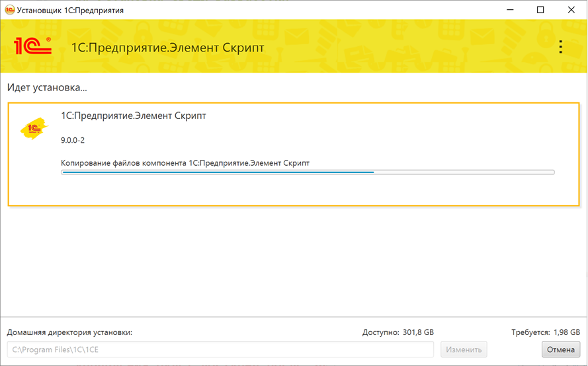588x366 pixels.
Task: Click the Идет установка... heading
Action: (x=47, y=87)
